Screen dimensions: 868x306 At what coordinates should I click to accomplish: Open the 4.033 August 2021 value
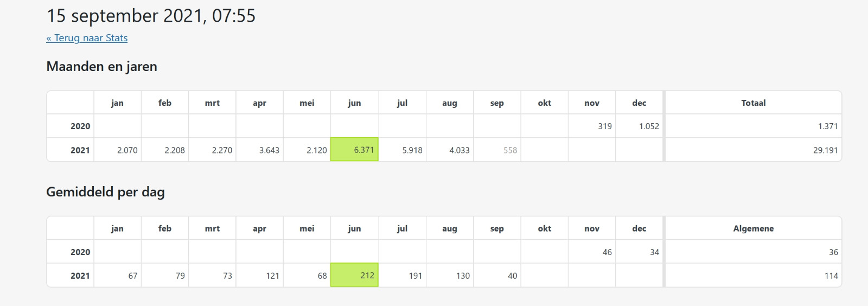[459, 150]
